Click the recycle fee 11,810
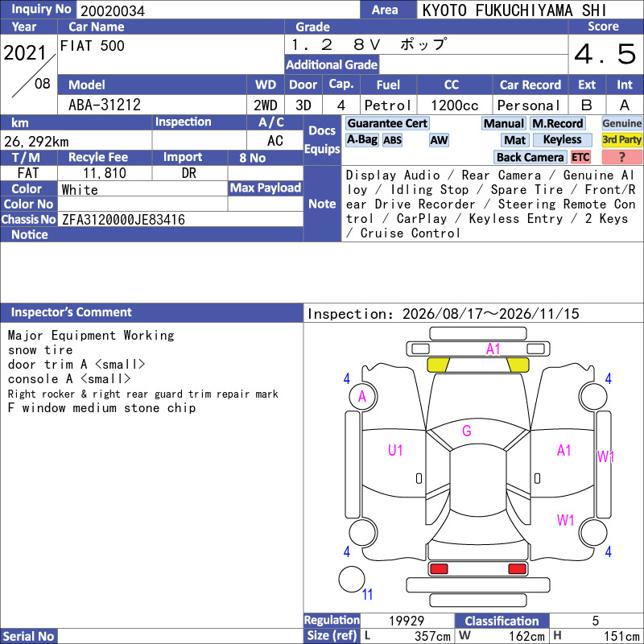The height and width of the screenshot is (644, 644). pyautogui.click(x=105, y=173)
